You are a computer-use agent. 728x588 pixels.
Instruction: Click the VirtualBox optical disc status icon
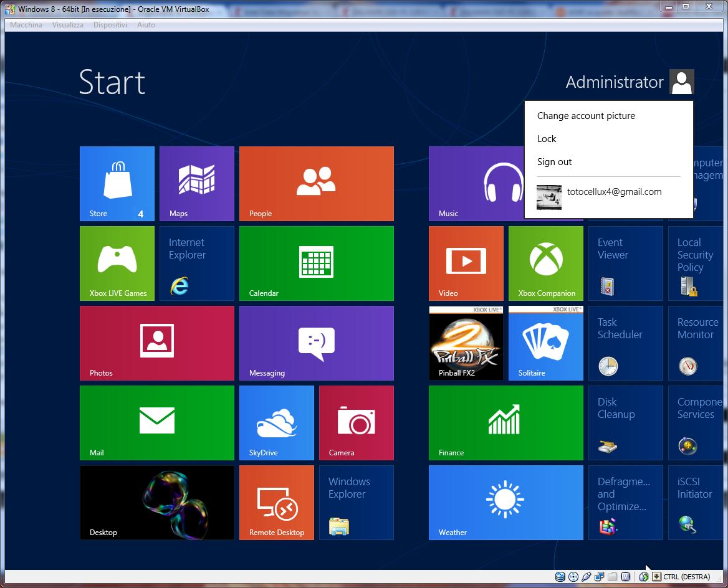pyautogui.click(x=573, y=577)
